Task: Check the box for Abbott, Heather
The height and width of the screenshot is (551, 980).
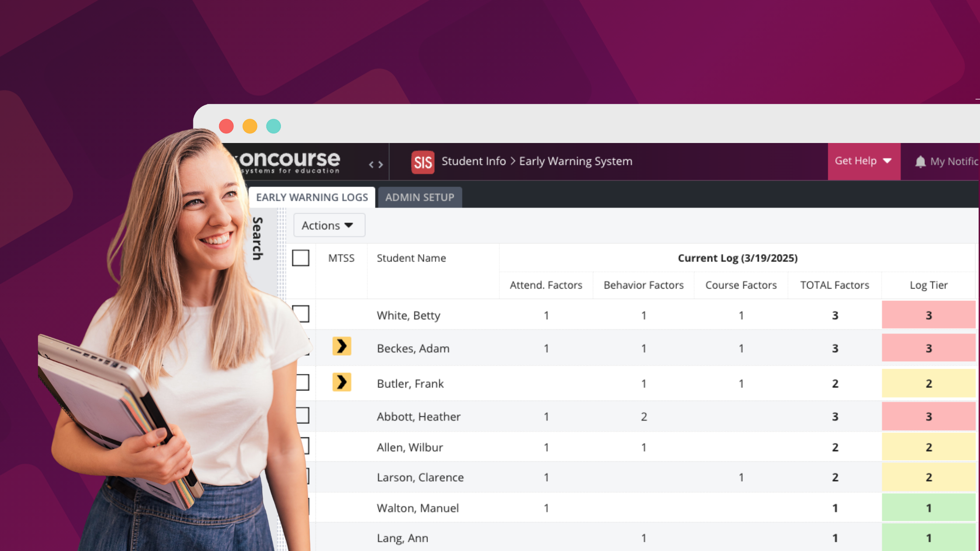Action: pos(303,415)
